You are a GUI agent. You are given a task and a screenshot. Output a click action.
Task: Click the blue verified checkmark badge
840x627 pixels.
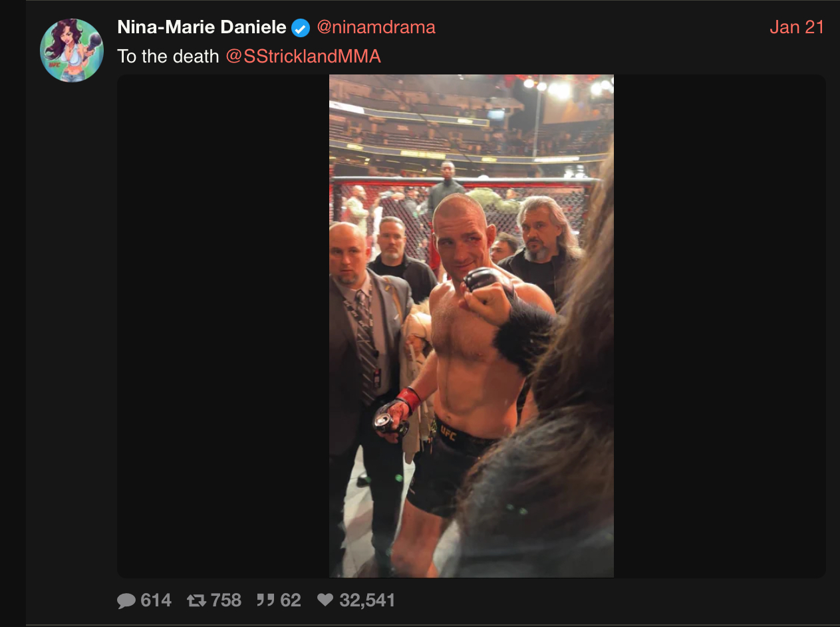pyautogui.click(x=301, y=28)
